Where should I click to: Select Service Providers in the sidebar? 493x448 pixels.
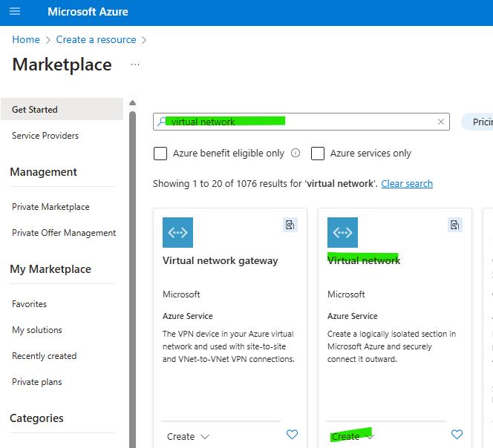pyautogui.click(x=45, y=136)
